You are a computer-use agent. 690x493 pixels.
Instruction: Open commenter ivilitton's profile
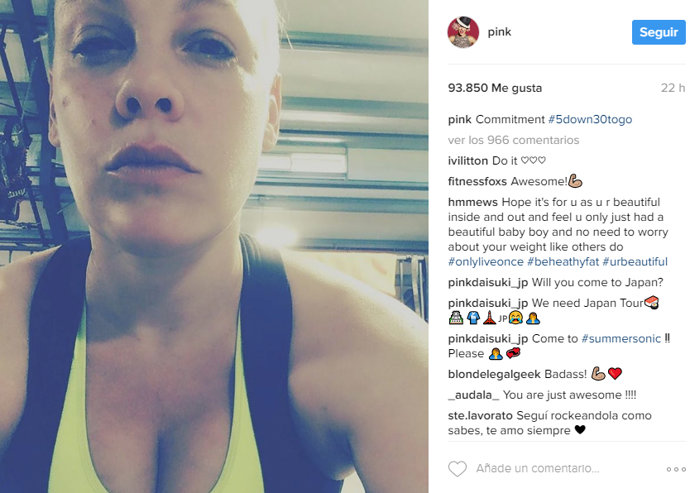[x=468, y=161]
